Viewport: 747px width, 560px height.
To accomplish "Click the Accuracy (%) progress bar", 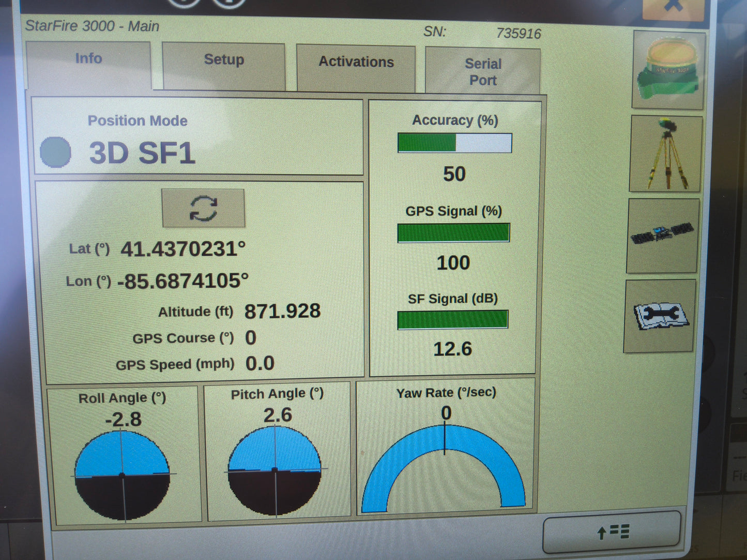I will tap(455, 143).
